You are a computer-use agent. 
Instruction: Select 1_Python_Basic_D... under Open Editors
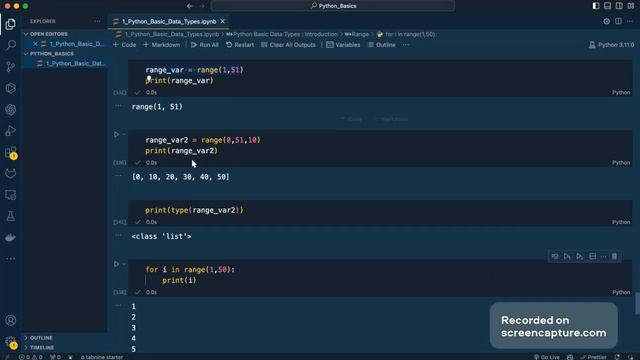pos(77,44)
